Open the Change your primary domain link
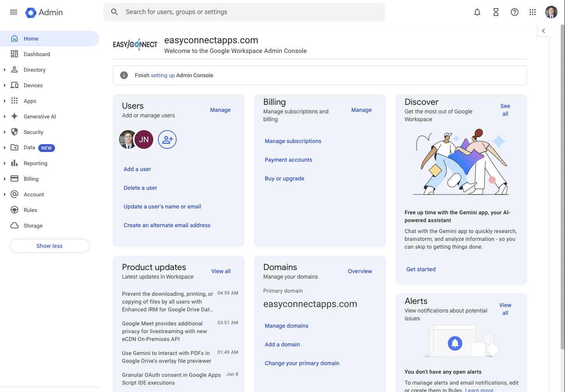Screen dimensions: 565x392 click(302, 363)
